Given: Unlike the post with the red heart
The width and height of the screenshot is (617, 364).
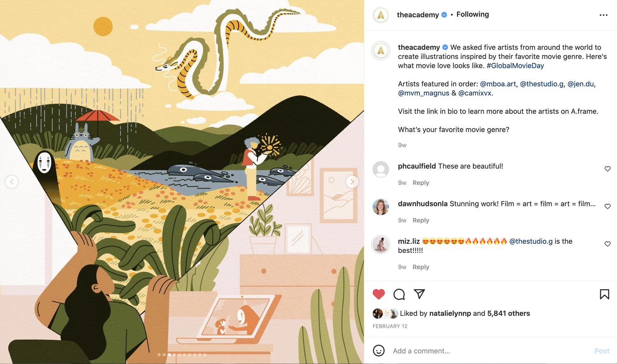Looking at the screenshot, I should click(x=378, y=294).
